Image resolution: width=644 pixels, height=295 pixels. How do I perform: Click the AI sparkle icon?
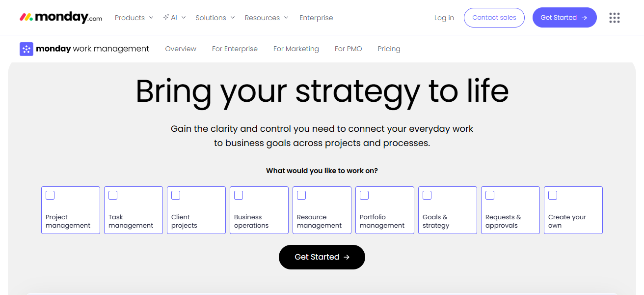point(166,17)
